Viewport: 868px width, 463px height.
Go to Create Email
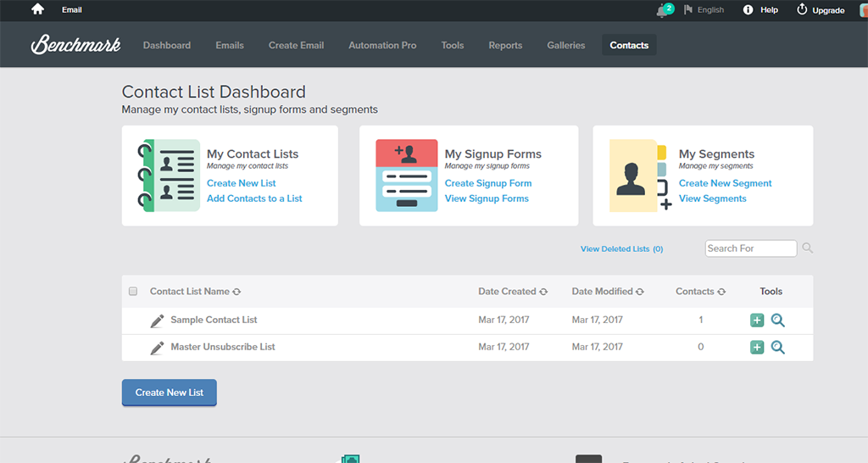(296, 46)
